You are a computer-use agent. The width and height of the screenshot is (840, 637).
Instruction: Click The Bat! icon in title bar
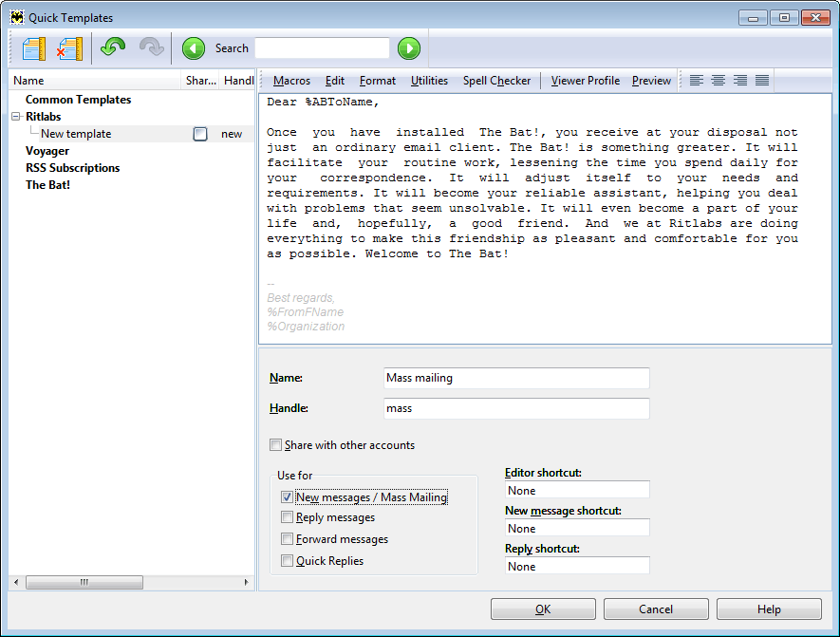click(x=17, y=17)
